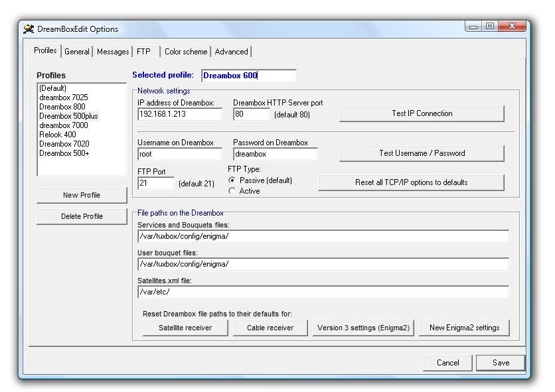
Task: Go to the Advanced tab
Action: pyautogui.click(x=231, y=52)
